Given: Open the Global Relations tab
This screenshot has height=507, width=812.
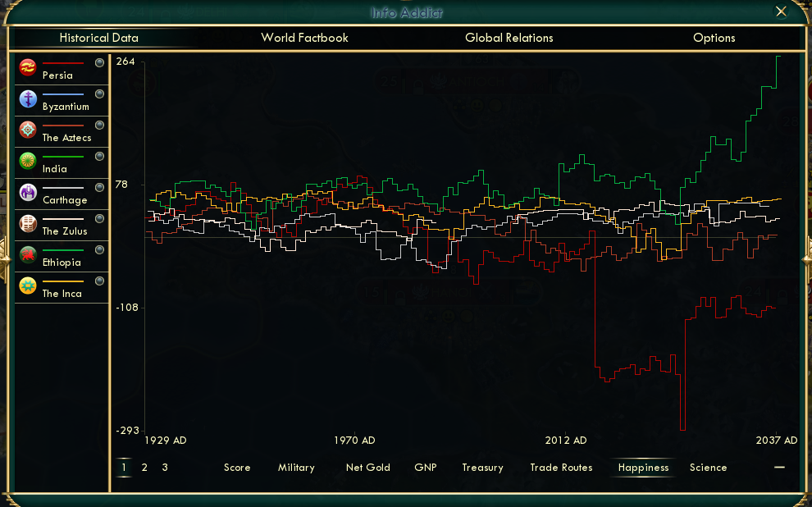Looking at the screenshot, I should click(509, 38).
